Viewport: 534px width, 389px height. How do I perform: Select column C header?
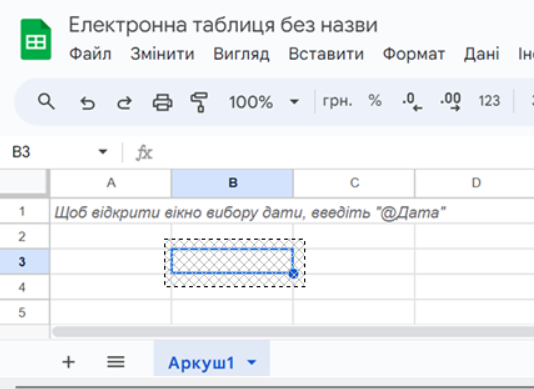tap(354, 183)
